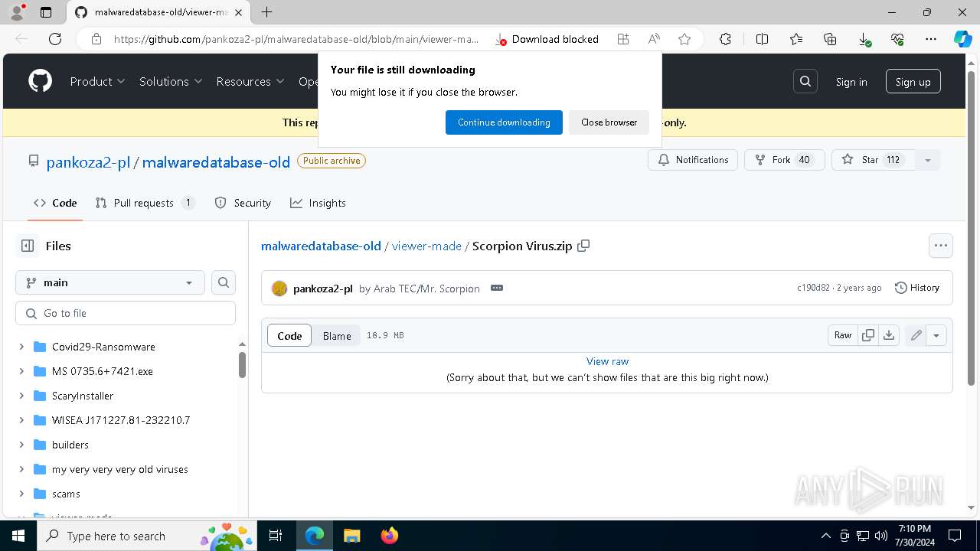Open the Star lists dropdown arrow
The height and width of the screenshot is (551, 980).
(x=928, y=160)
